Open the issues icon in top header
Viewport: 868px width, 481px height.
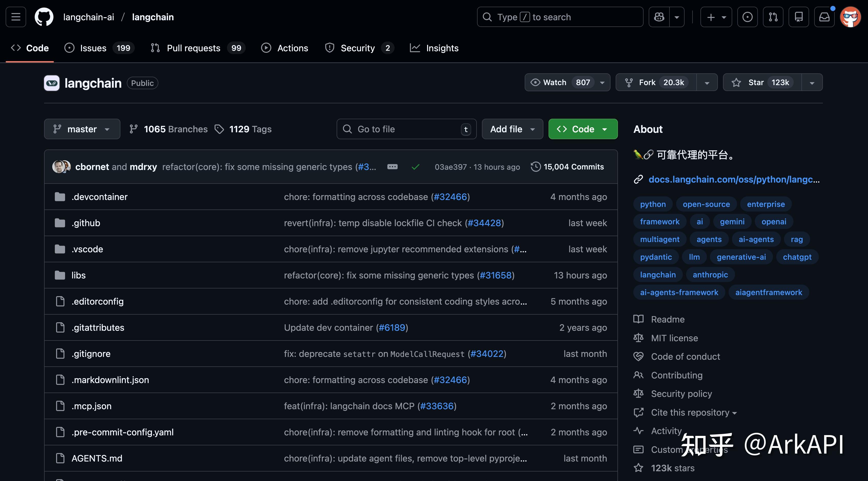click(747, 17)
